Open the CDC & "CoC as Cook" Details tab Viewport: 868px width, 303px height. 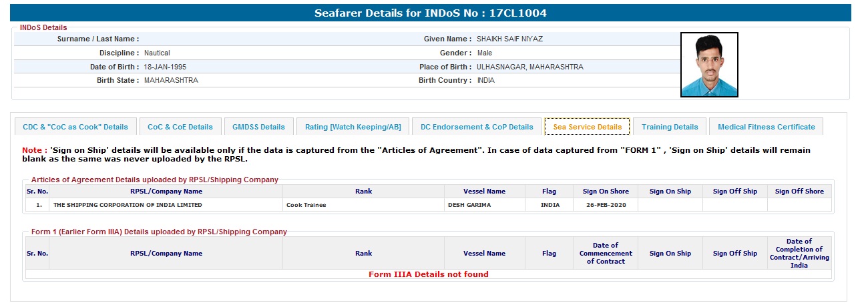(x=75, y=127)
